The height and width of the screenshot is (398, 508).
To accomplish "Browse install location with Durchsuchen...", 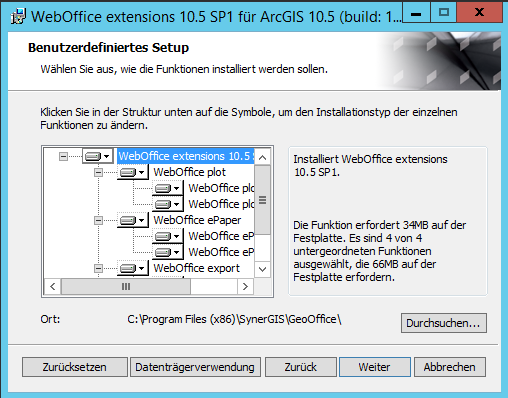I will click(x=444, y=323).
